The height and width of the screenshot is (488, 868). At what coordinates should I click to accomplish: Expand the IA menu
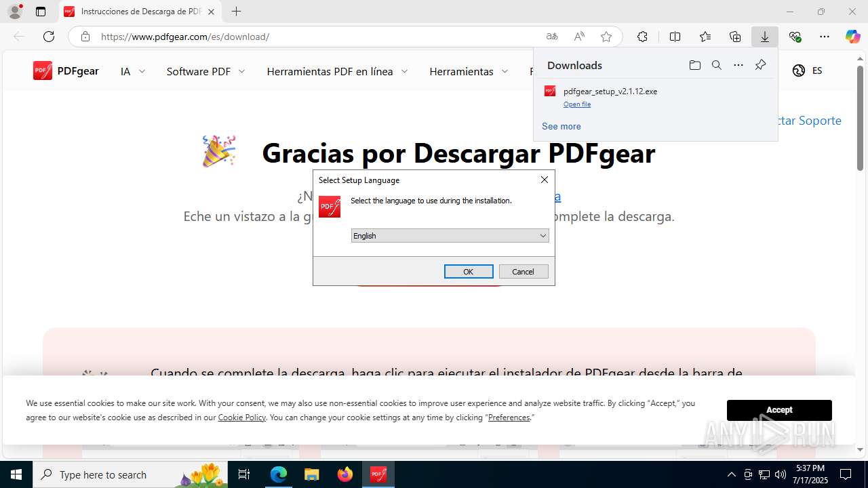coord(133,71)
